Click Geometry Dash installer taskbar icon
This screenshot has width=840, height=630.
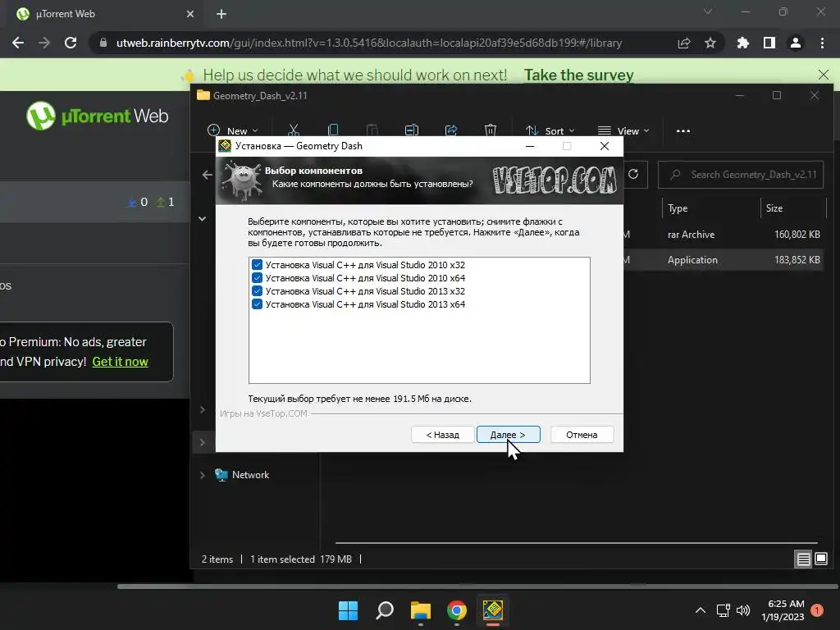(493, 610)
